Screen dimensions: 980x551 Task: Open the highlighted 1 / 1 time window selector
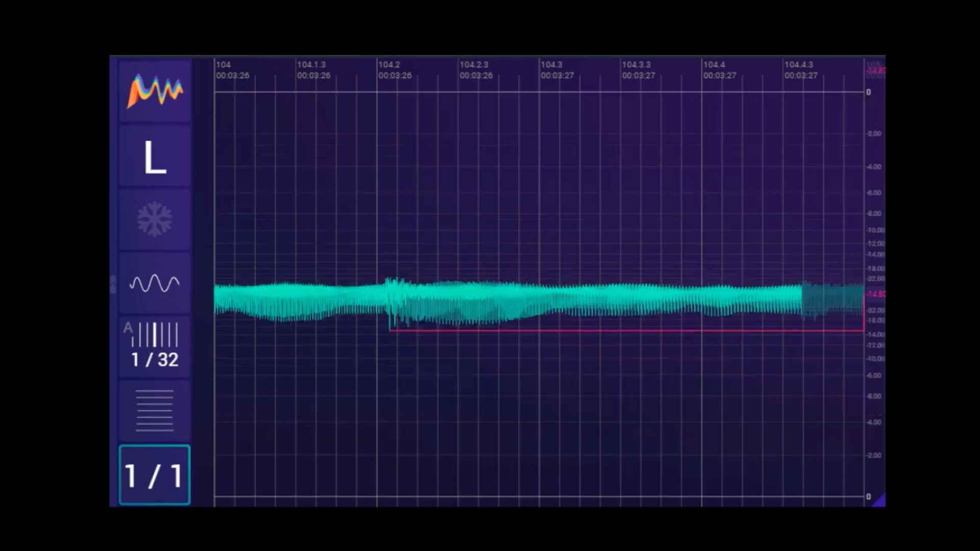pos(155,475)
